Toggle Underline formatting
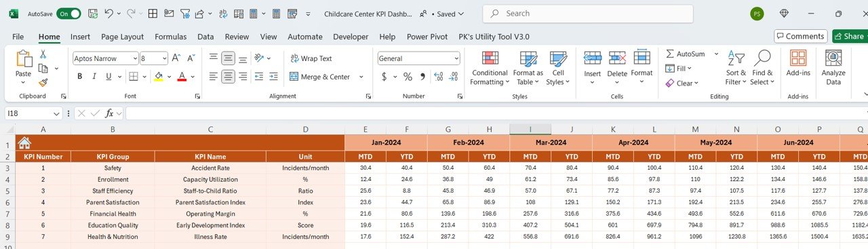868x249 pixels. 109,77
